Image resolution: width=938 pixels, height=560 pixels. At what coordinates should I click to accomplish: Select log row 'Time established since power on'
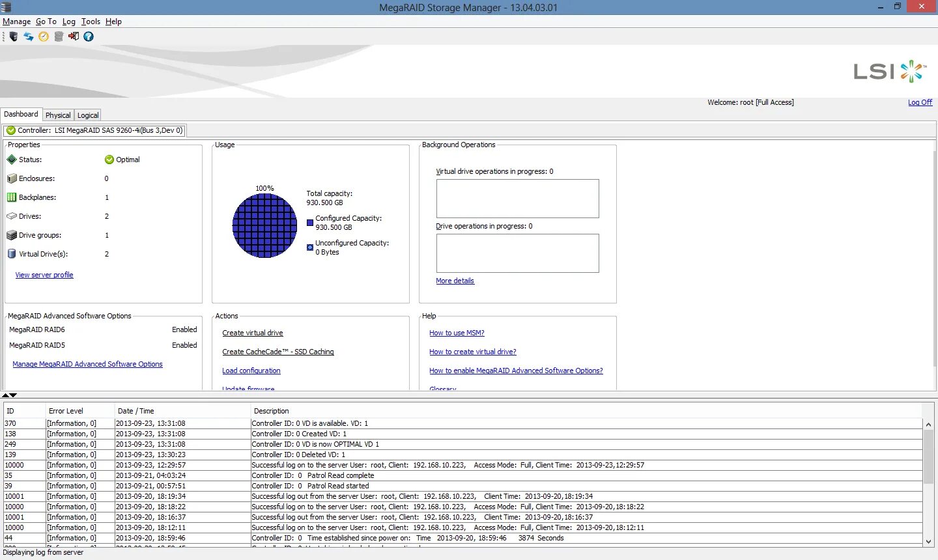coord(463,538)
